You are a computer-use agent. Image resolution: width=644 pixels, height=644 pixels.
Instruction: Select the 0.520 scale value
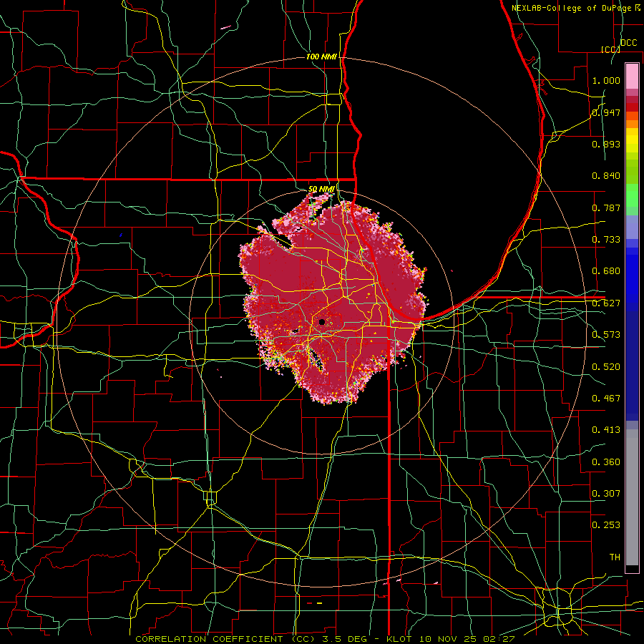[606, 367]
